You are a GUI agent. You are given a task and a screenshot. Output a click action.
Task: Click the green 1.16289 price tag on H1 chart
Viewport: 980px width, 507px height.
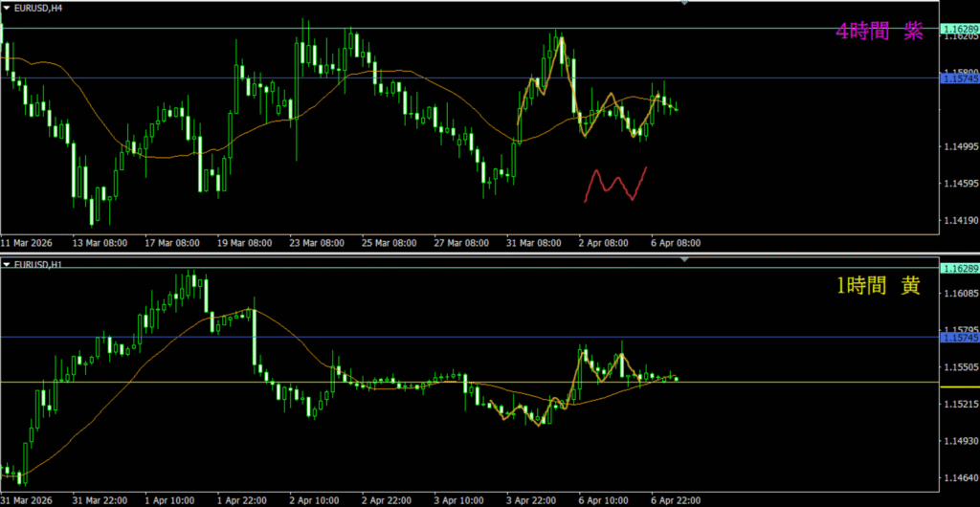(x=959, y=269)
